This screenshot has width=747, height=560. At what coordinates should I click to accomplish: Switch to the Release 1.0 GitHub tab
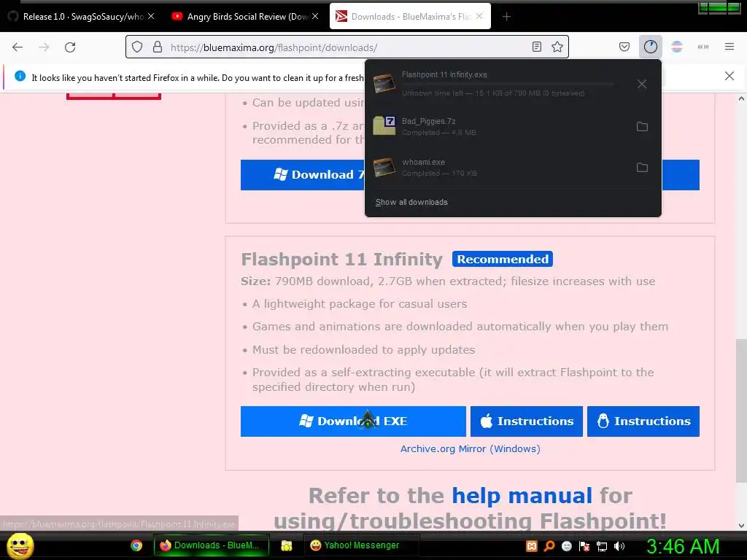pos(82,17)
